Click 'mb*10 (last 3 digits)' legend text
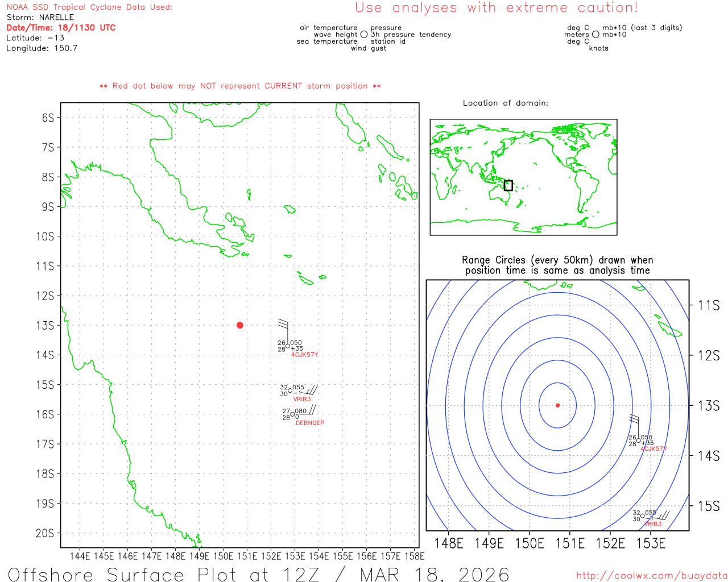Screen dimensions: 728x582 click(x=642, y=27)
